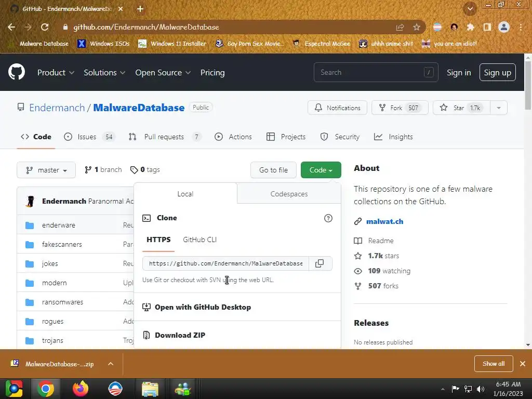Click the Windows Start button
The image size is (532, 399).
click(x=14, y=389)
